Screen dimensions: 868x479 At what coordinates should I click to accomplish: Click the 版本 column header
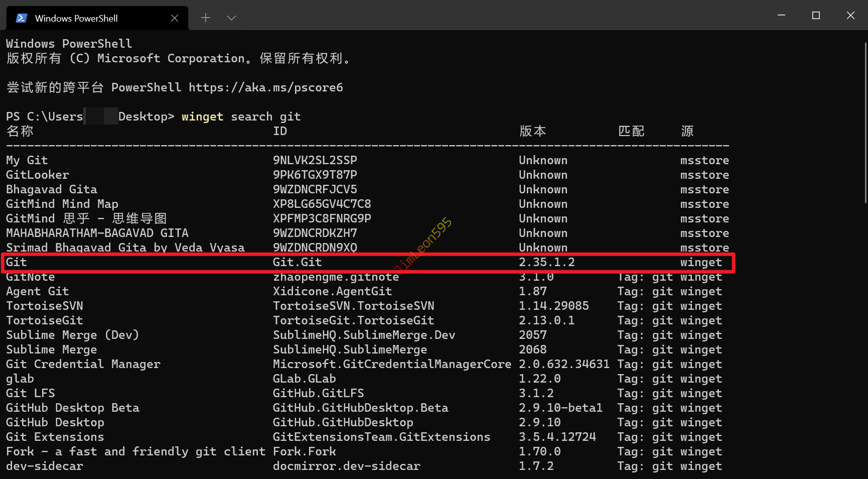532,132
